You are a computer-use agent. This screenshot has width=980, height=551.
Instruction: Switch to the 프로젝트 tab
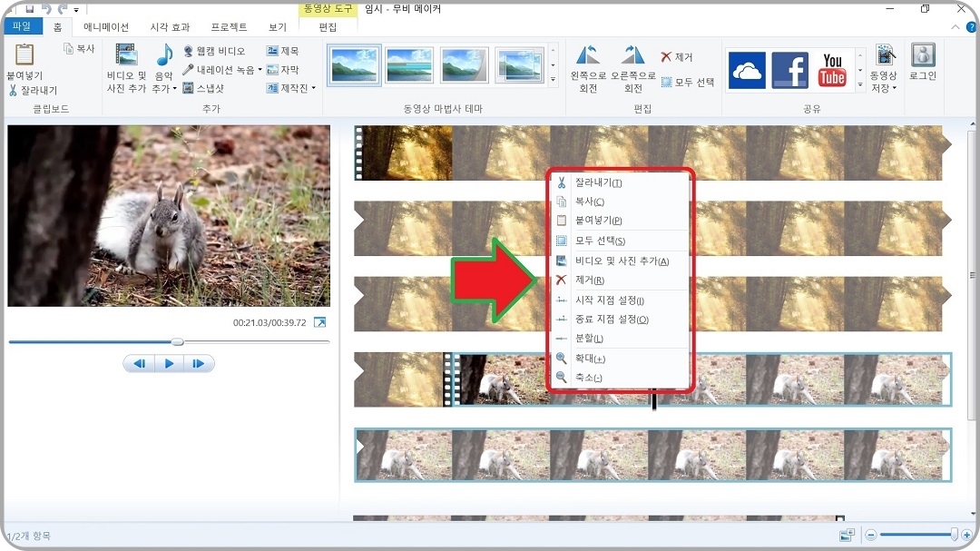point(229,27)
